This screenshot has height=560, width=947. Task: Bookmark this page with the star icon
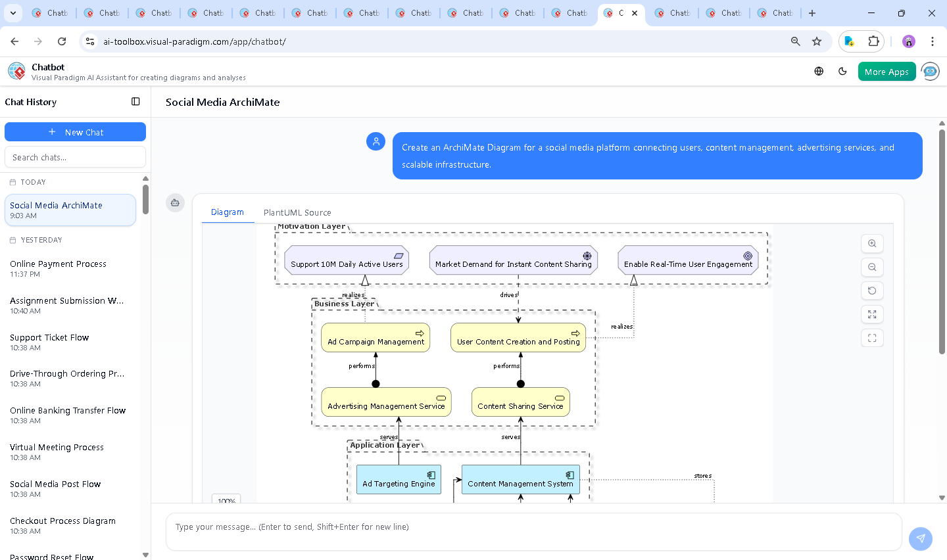(817, 41)
